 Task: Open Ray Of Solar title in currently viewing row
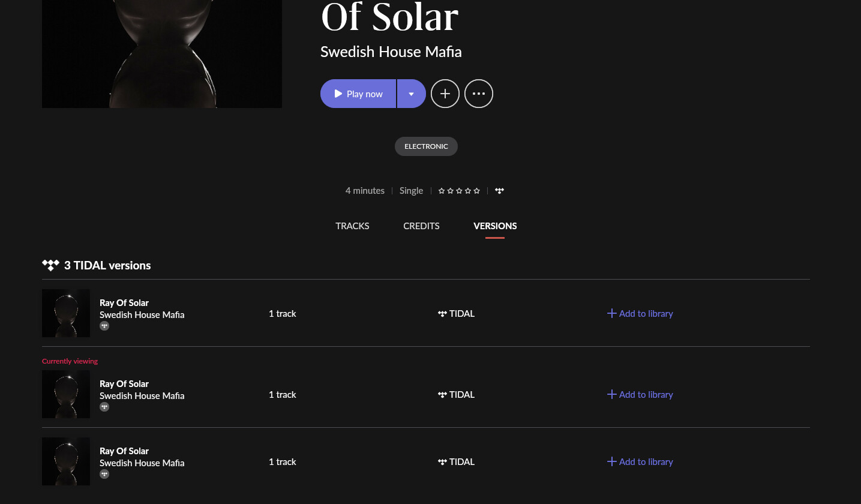[x=124, y=384]
